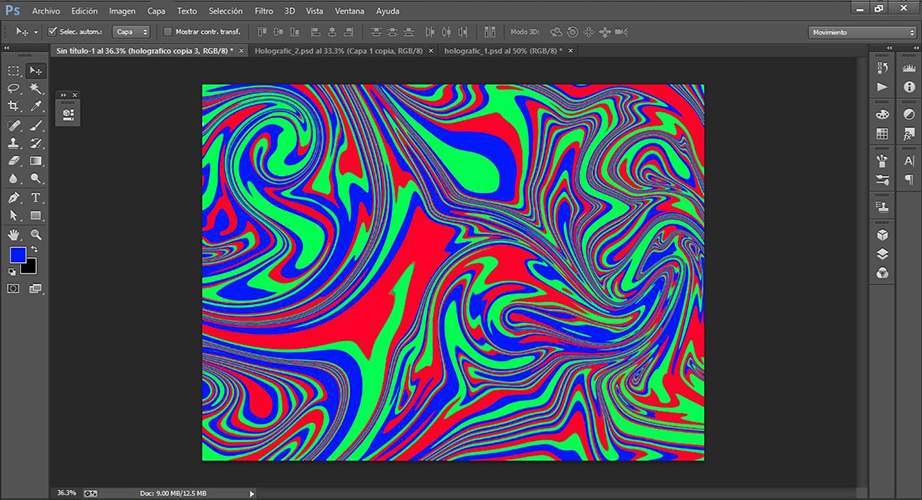Open the Filtro menu
Image resolution: width=922 pixels, height=500 pixels.
pyautogui.click(x=263, y=11)
